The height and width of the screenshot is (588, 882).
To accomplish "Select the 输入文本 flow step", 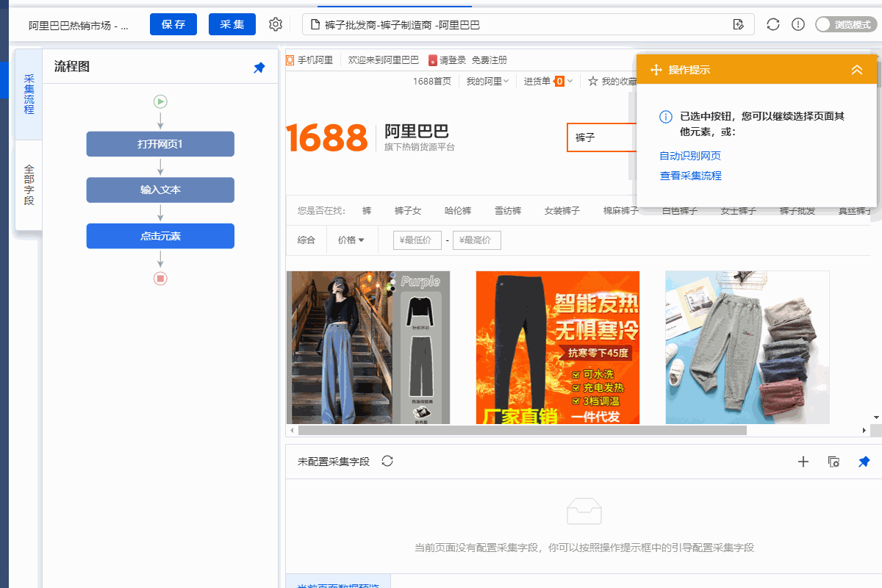I will 160,190.
